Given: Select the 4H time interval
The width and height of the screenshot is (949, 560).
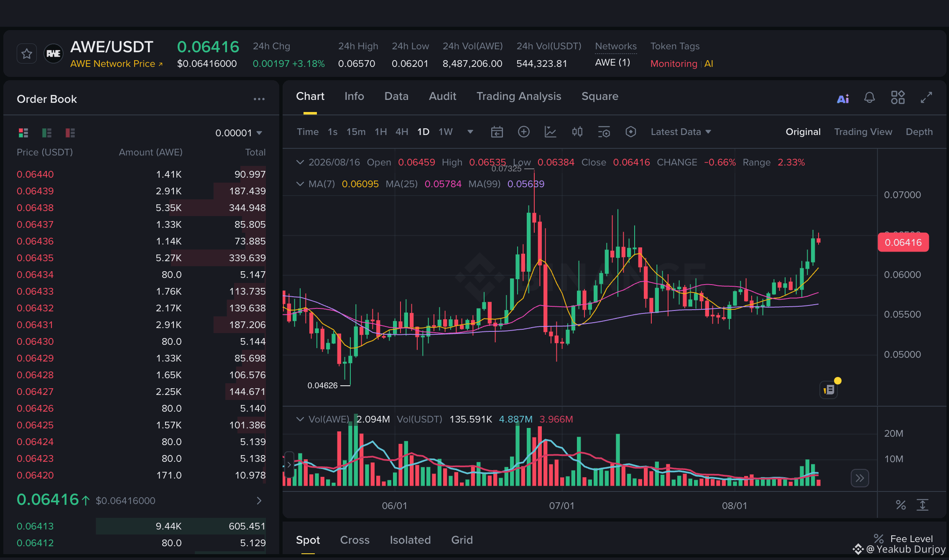Looking at the screenshot, I should pos(402,132).
